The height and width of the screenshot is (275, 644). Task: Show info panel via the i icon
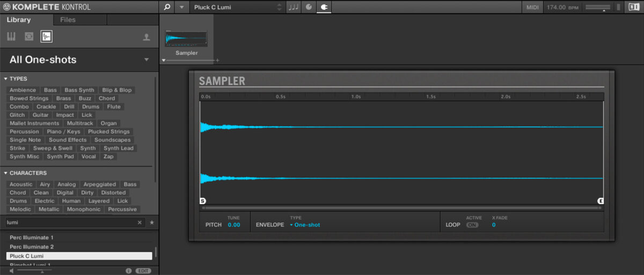click(x=128, y=271)
